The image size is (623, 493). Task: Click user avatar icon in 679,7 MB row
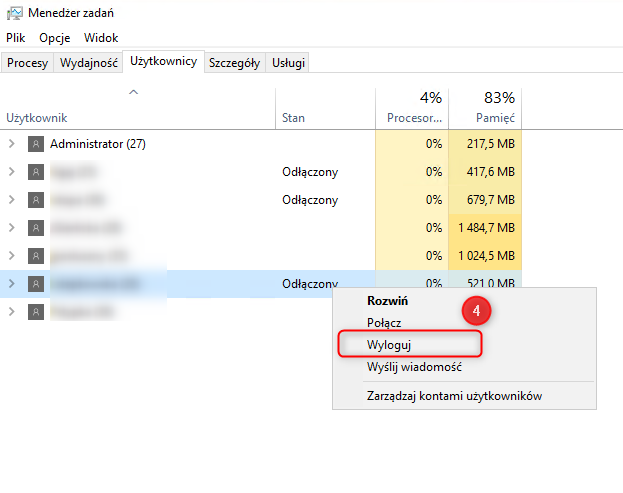pos(36,199)
